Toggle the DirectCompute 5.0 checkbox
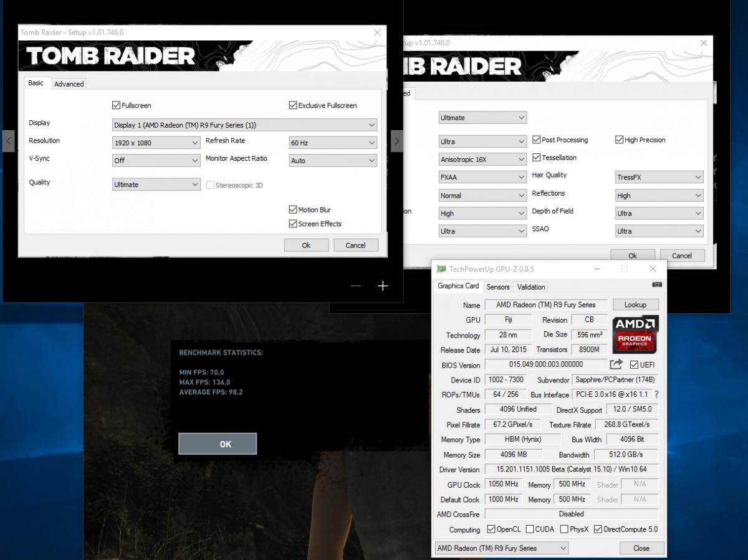 click(598, 529)
